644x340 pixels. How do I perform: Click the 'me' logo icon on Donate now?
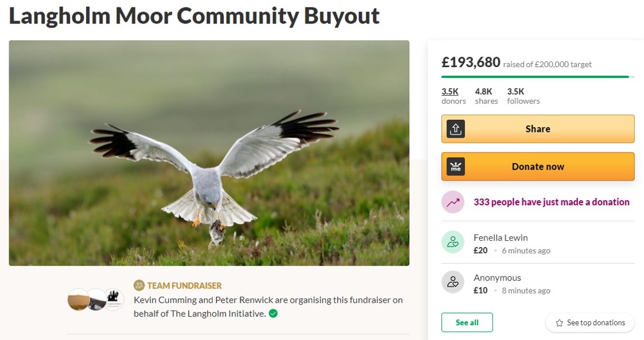[x=456, y=166]
